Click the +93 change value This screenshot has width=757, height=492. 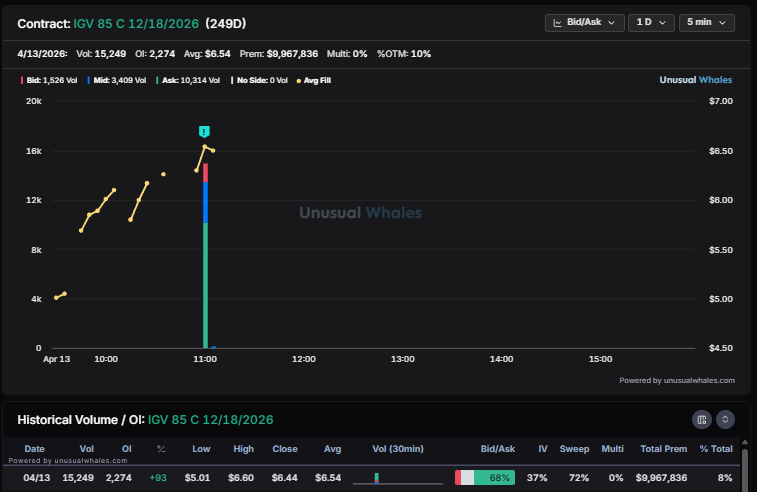(158, 478)
